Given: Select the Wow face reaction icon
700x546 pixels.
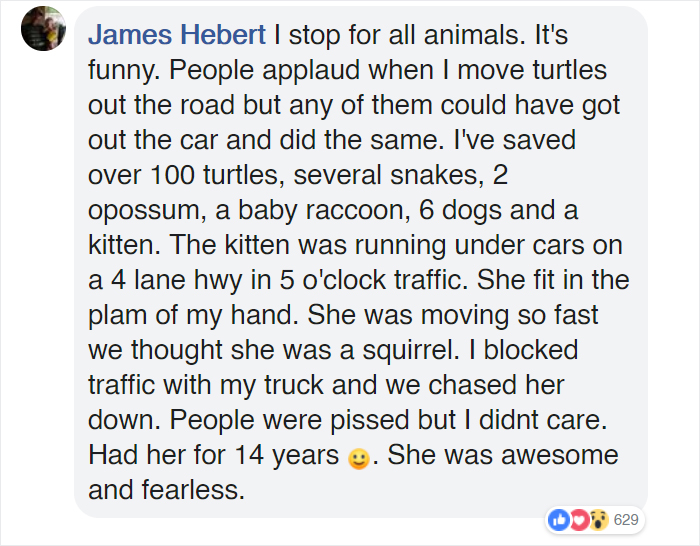Looking at the screenshot, I should (x=599, y=520).
